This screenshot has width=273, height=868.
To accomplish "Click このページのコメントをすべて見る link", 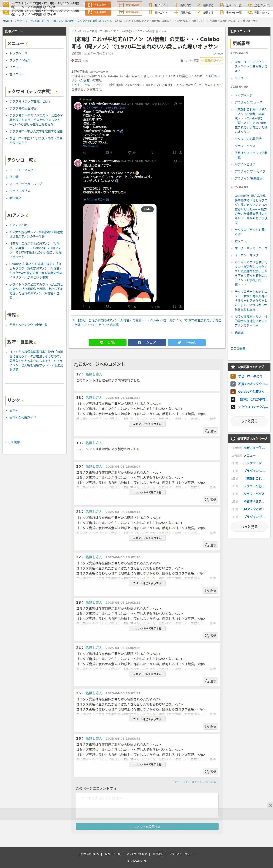I will click(194, 782).
